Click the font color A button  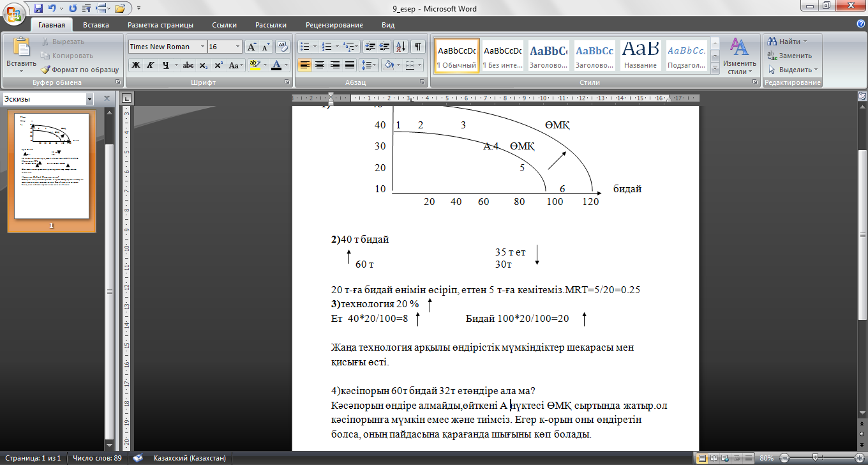tap(276, 65)
